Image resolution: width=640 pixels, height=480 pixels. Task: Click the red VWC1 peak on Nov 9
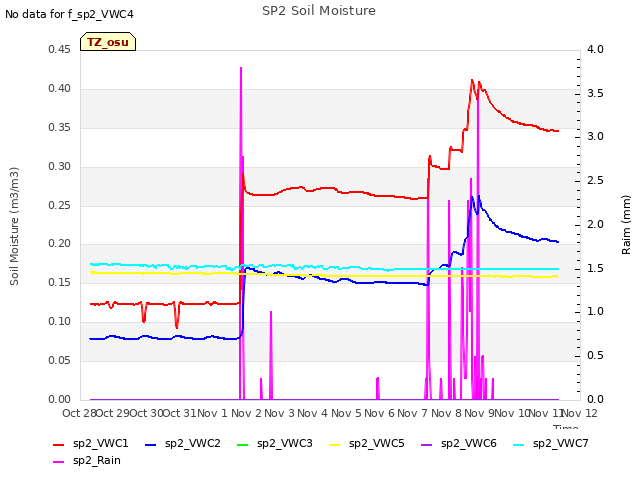point(472,80)
